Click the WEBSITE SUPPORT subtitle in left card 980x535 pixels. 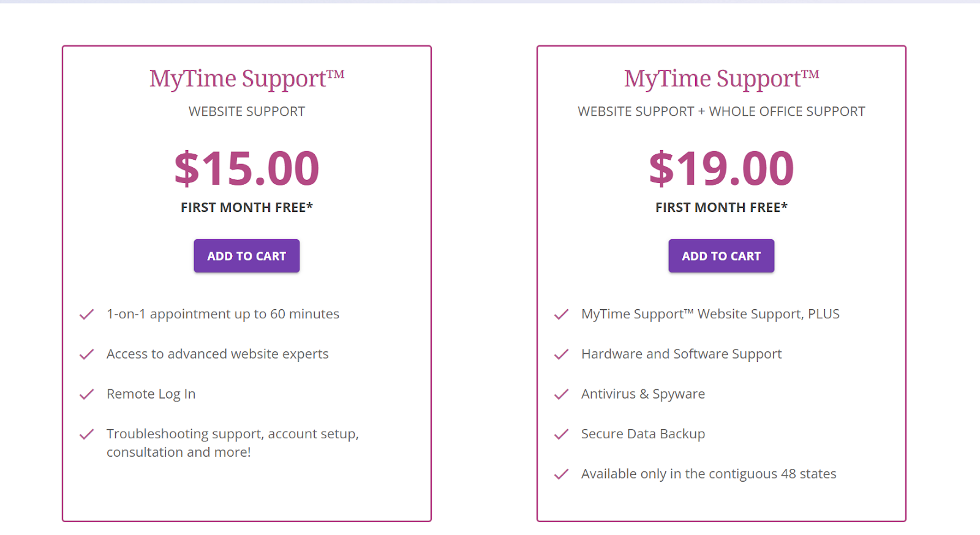click(x=247, y=111)
